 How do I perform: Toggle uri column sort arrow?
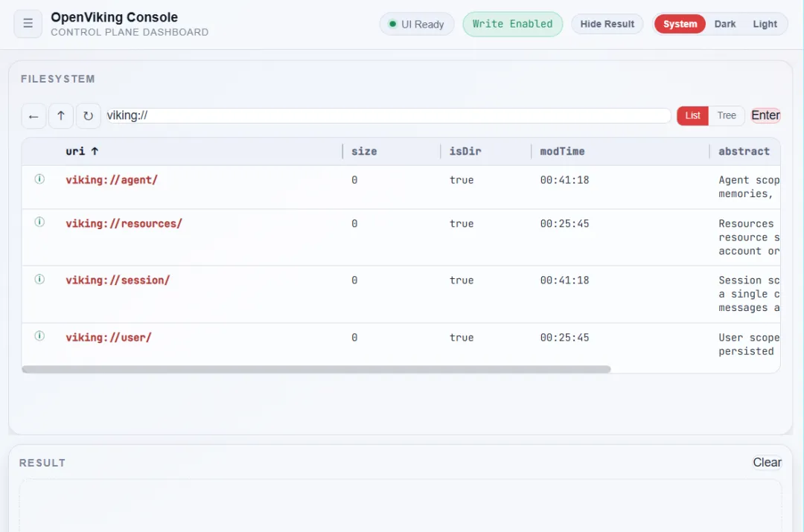(95, 151)
